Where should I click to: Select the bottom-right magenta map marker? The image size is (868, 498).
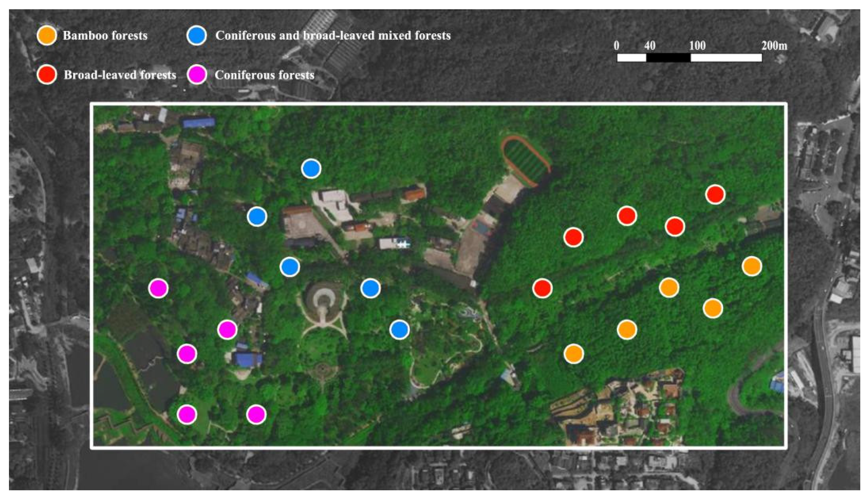[x=256, y=415]
